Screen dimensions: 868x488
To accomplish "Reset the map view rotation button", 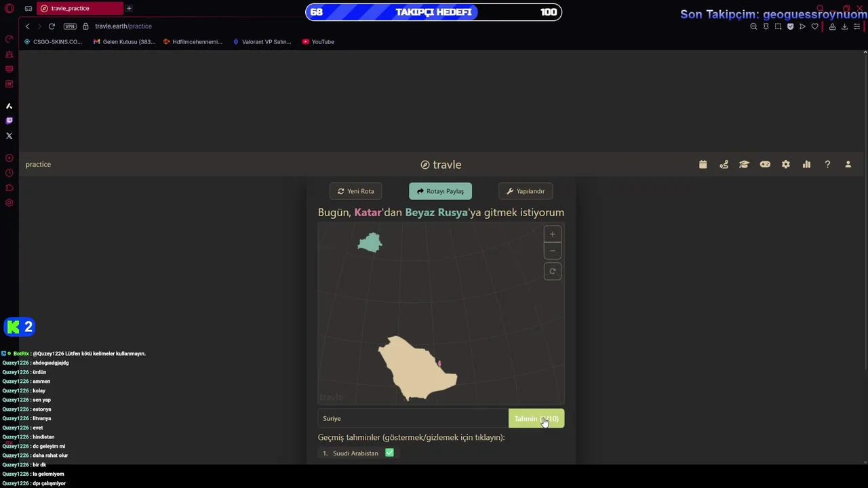I will [553, 271].
